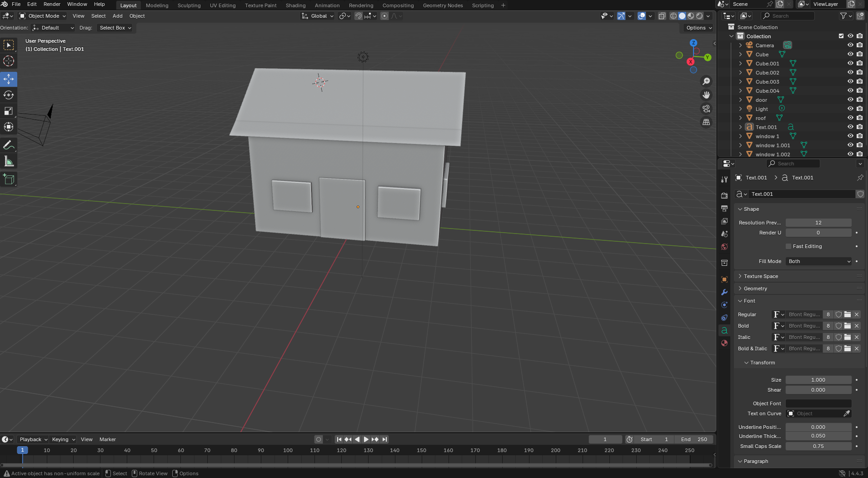This screenshot has height=478, width=868.
Task: Click the Text.001 data name field
Action: [x=802, y=194]
